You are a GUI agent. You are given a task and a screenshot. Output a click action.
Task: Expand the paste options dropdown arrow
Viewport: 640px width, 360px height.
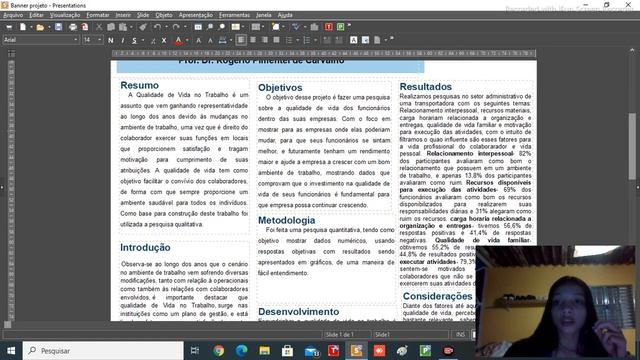131,27
